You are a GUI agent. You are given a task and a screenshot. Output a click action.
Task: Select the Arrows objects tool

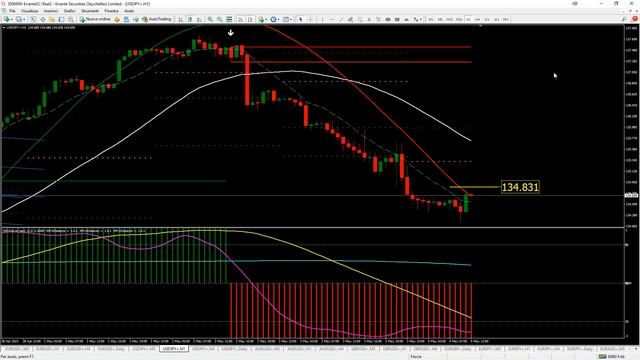click(x=416, y=19)
